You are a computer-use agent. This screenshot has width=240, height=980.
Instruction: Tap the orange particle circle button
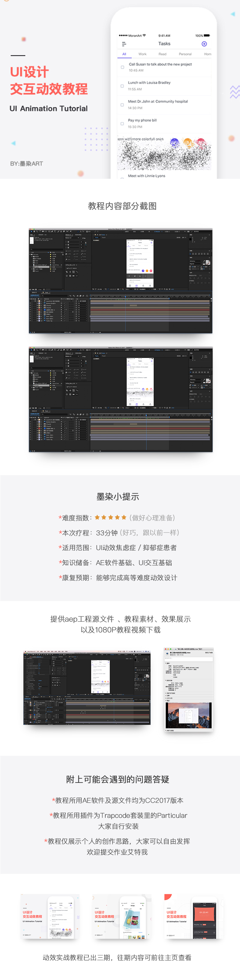point(187,143)
